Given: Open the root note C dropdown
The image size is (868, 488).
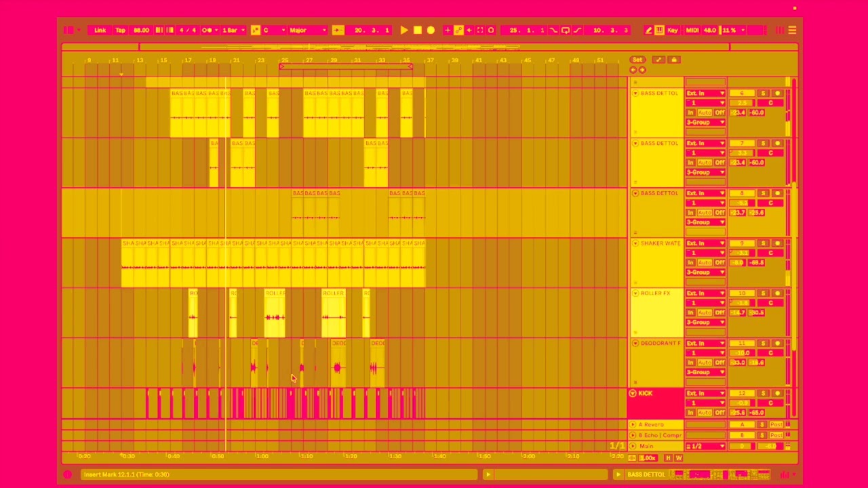Looking at the screenshot, I should [273, 30].
